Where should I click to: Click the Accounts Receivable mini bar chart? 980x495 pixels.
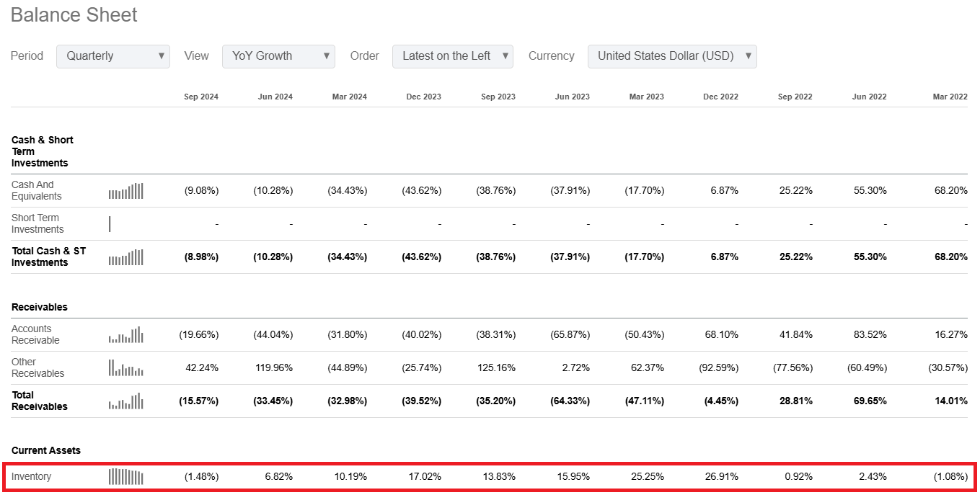126,335
